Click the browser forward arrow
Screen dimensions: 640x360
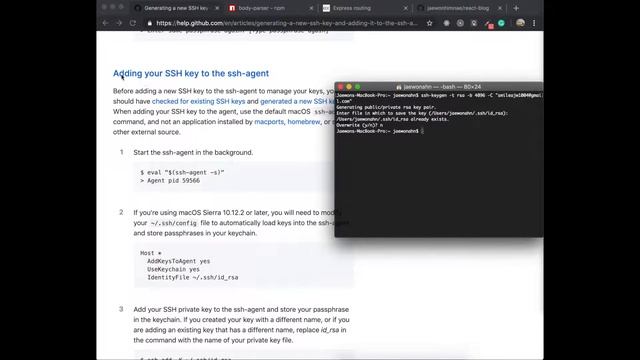click(x=119, y=23)
